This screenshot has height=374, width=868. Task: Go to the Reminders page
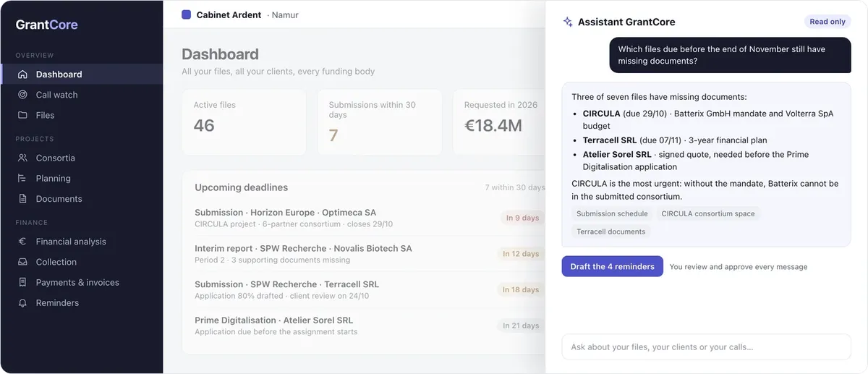coord(82,303)
